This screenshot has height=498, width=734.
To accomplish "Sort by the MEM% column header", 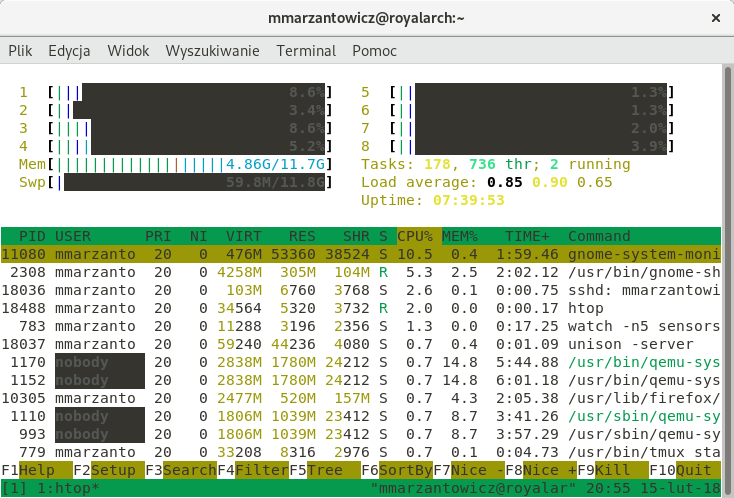I will coord(460,236).
